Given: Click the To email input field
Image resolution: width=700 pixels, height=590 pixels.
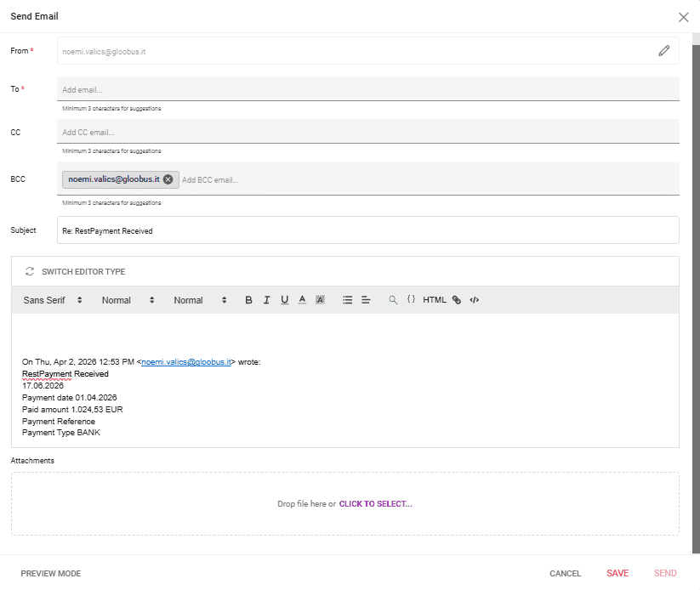Looking at the screenshot, I should pyautogui.click(x=367, y=89).
